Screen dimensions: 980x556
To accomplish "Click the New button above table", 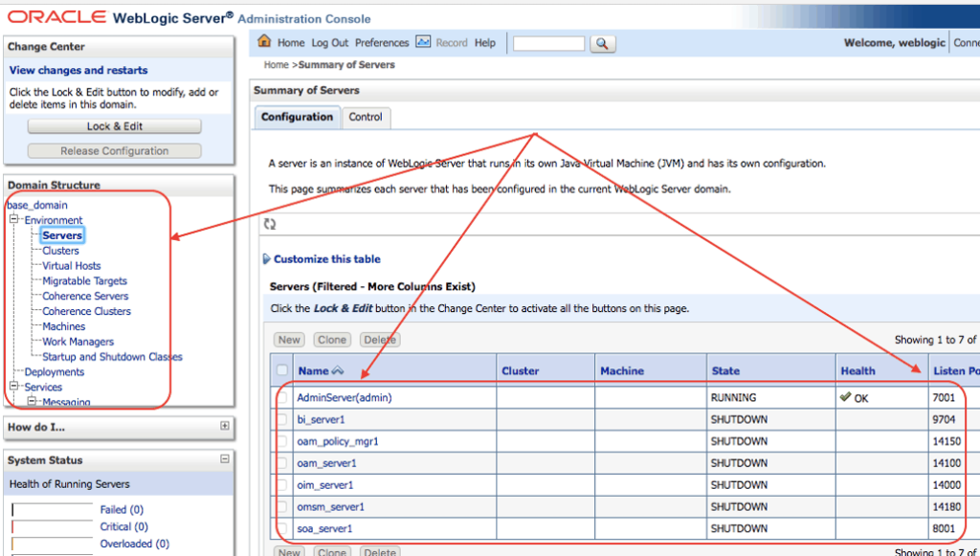I will tap(289, 340).
